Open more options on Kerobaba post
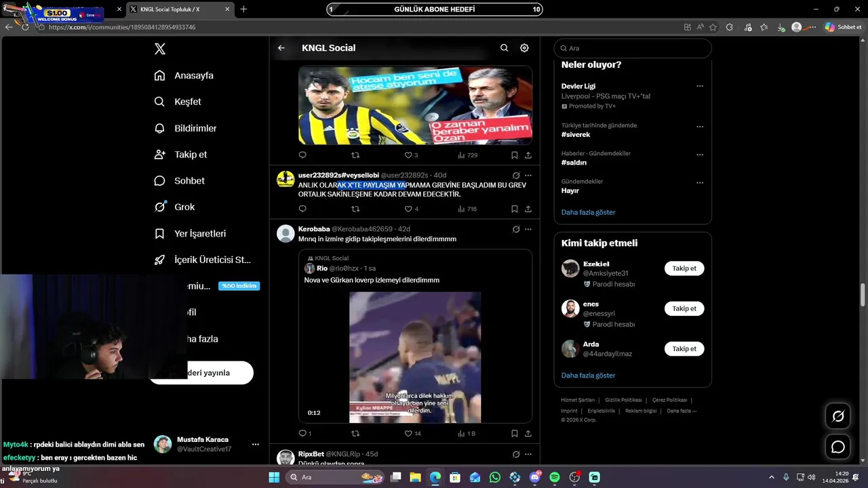This screenshot has height=488, width=868. pyautogui.click(x=528, y=230)
